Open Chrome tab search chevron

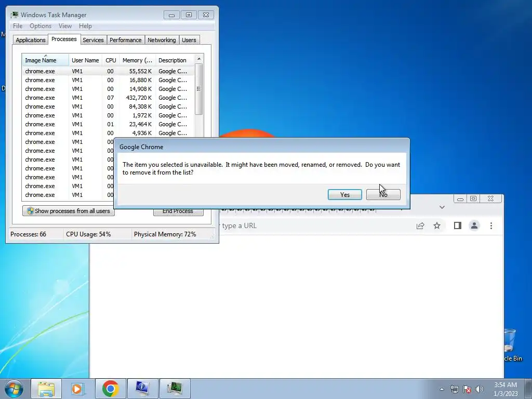coord(442,207)
